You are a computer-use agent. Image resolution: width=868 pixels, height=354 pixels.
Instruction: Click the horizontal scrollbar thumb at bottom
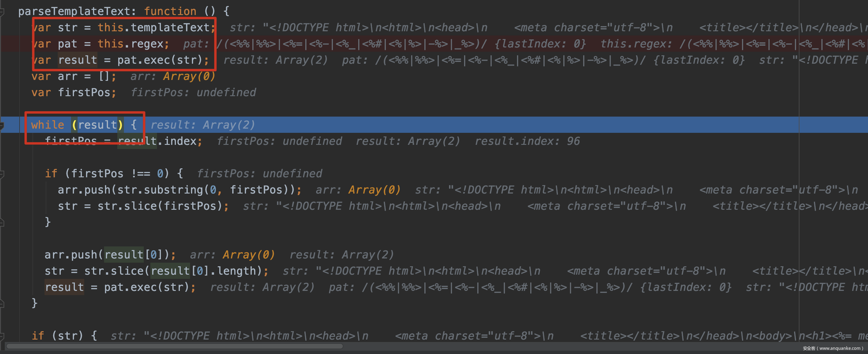[174, 346]
